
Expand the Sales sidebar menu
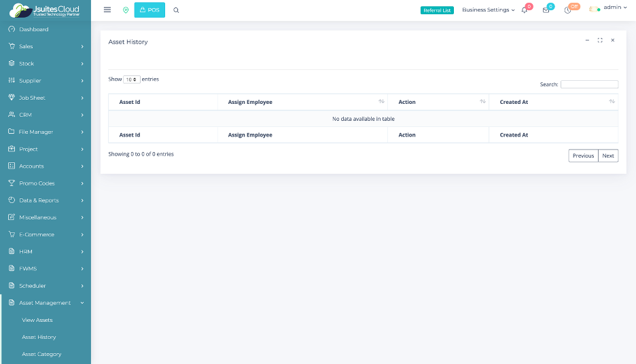click(46, 47)
